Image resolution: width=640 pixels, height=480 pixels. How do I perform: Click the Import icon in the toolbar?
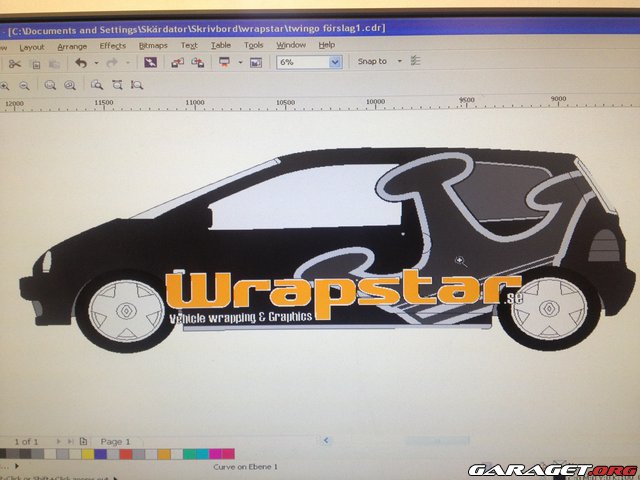pos(177,63)
